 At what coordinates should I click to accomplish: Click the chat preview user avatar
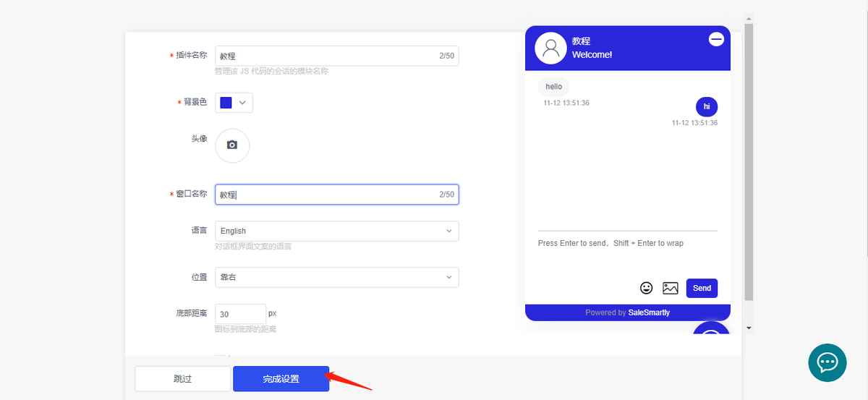[x=550, y=48]
